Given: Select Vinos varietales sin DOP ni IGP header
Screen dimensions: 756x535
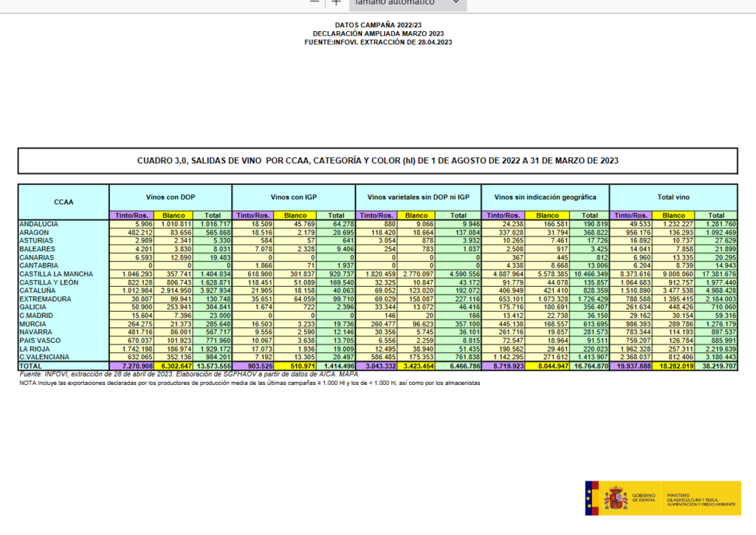Looking at the screenshot, I should click(x=418, y=197).
